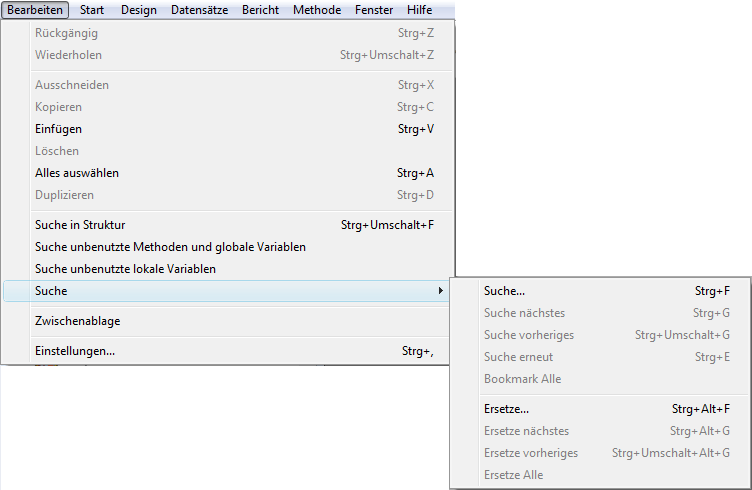Select the Methode menu
Viewport: 752px width, 490px height.
(x=317, y=10)
